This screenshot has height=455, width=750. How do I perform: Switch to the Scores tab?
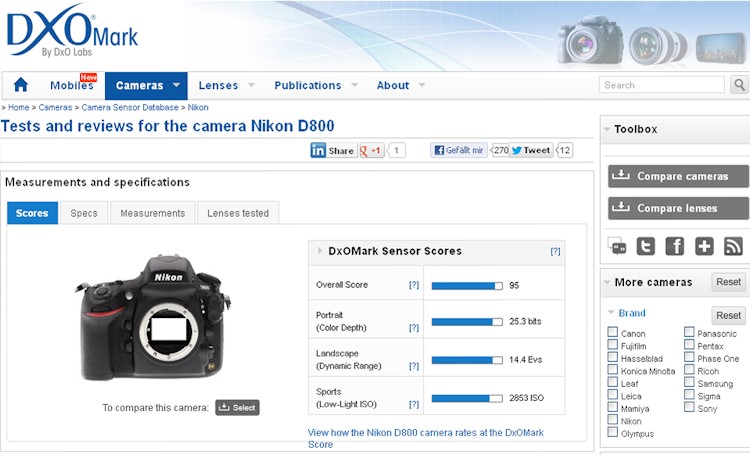point(32,213)
